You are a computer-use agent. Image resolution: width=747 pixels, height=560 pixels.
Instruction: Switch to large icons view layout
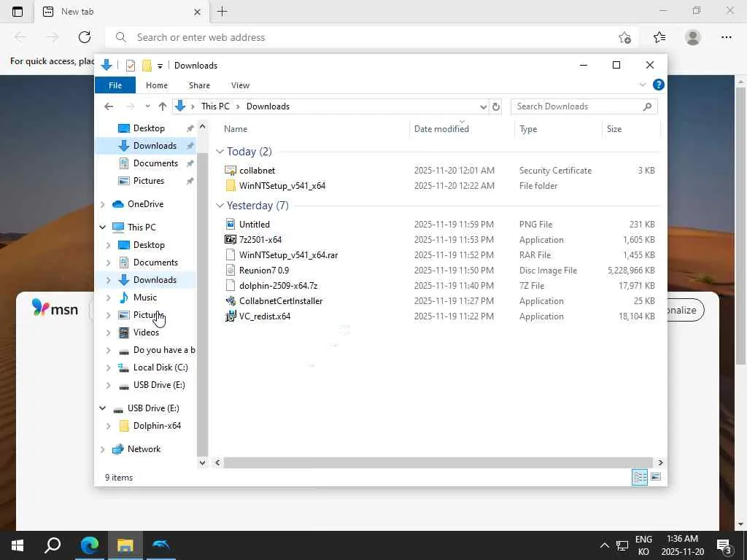[656, 477]
